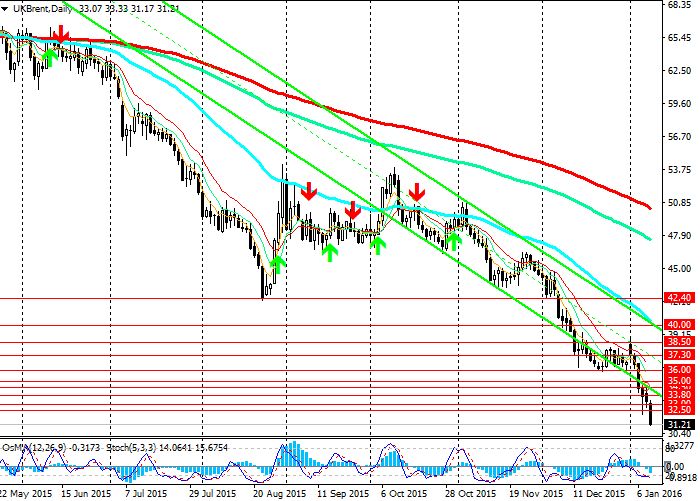Screen dimensions: 700x501
Task: Click the 50.85 value on price axis
Action: coord(679,203)
